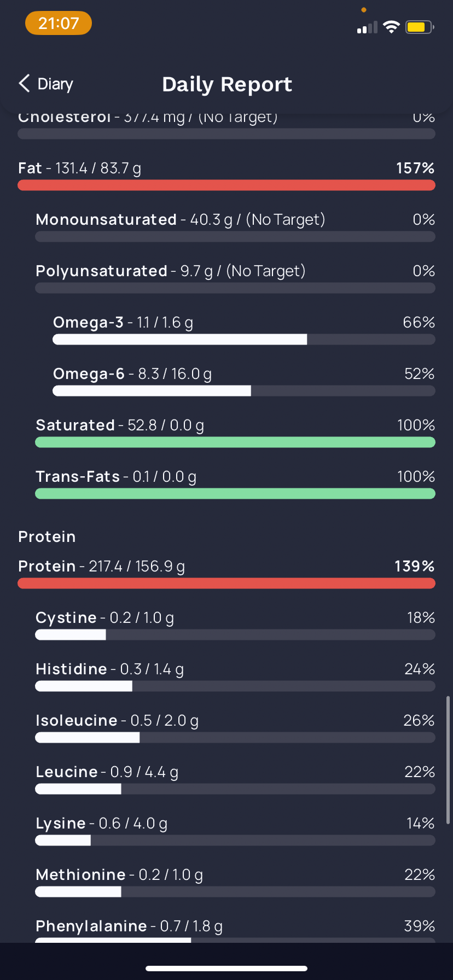Tap the battery indicator icon
The height and width of the screenshot is (980, 453).
pos(419,27)
